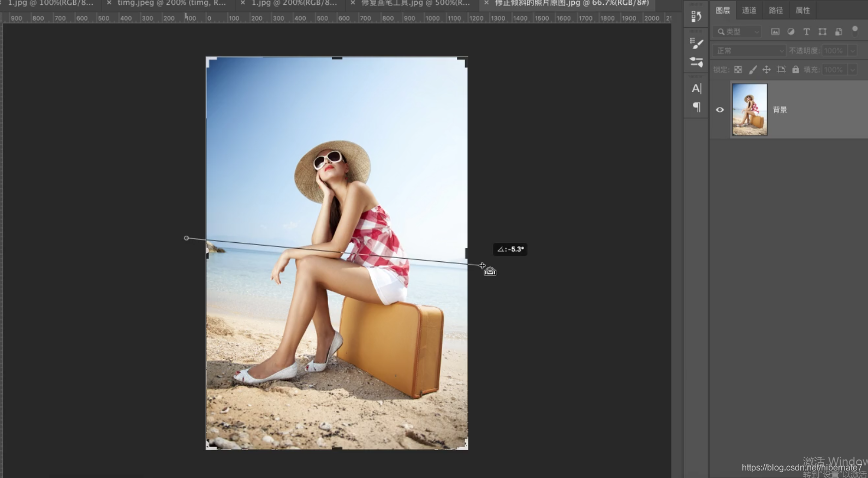
Task: Open the Brush Settings panel icon
Action: click(696, 43)
